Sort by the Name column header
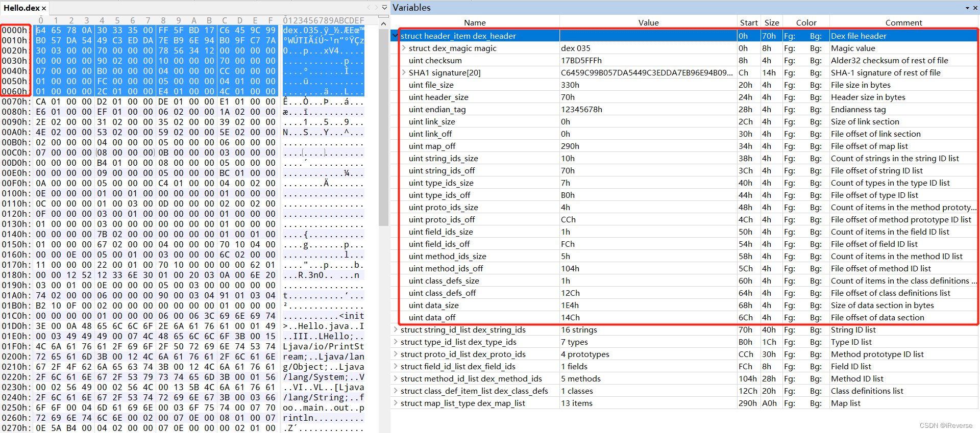 point(475,22)
